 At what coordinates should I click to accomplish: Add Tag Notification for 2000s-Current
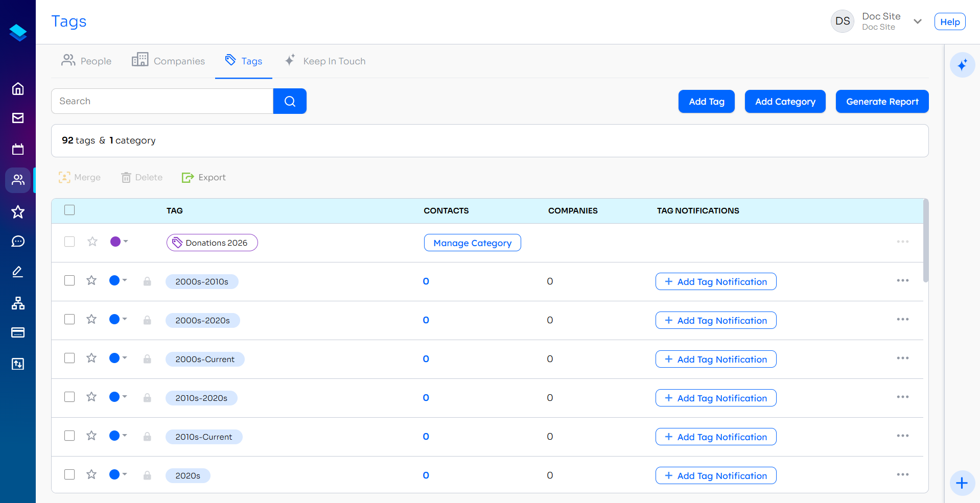[x=716, y=359]
